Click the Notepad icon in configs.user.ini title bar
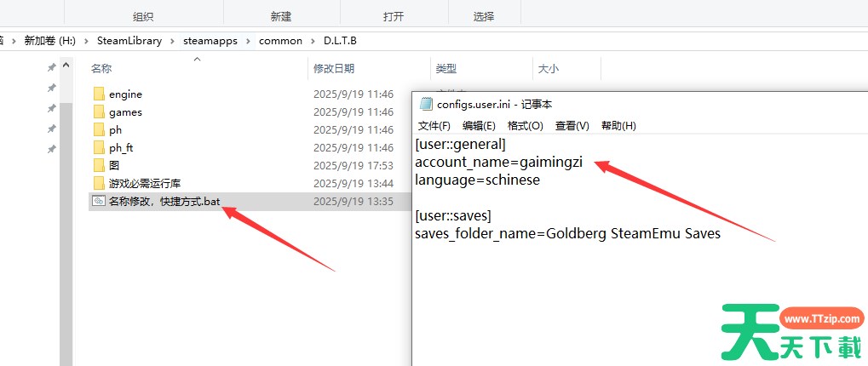 pyautogui.click(x=426, y=104)
